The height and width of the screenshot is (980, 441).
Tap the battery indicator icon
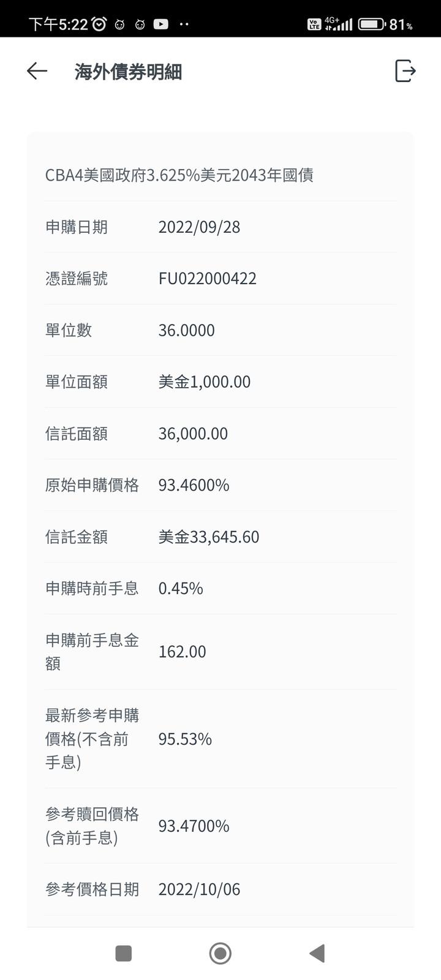[372, 24]
